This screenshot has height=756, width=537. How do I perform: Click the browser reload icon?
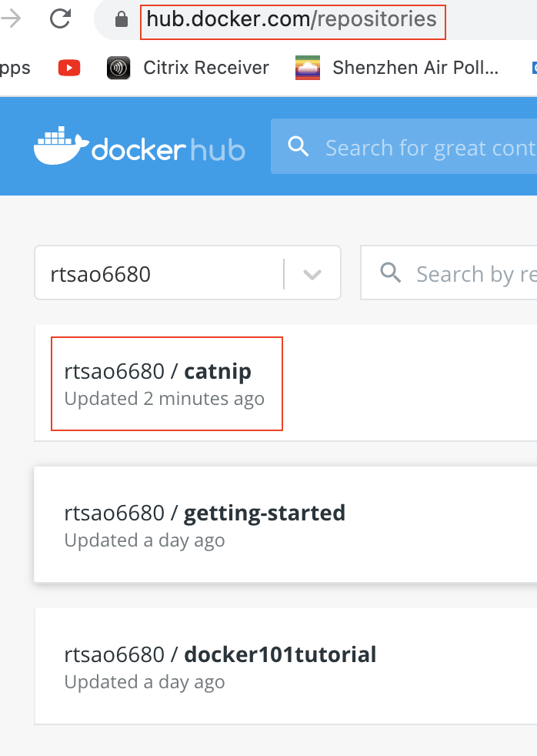(60, 19)
